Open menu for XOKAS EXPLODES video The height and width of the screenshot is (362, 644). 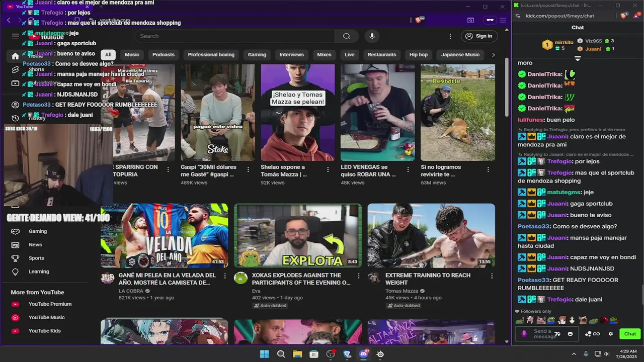tap(358, 276)
